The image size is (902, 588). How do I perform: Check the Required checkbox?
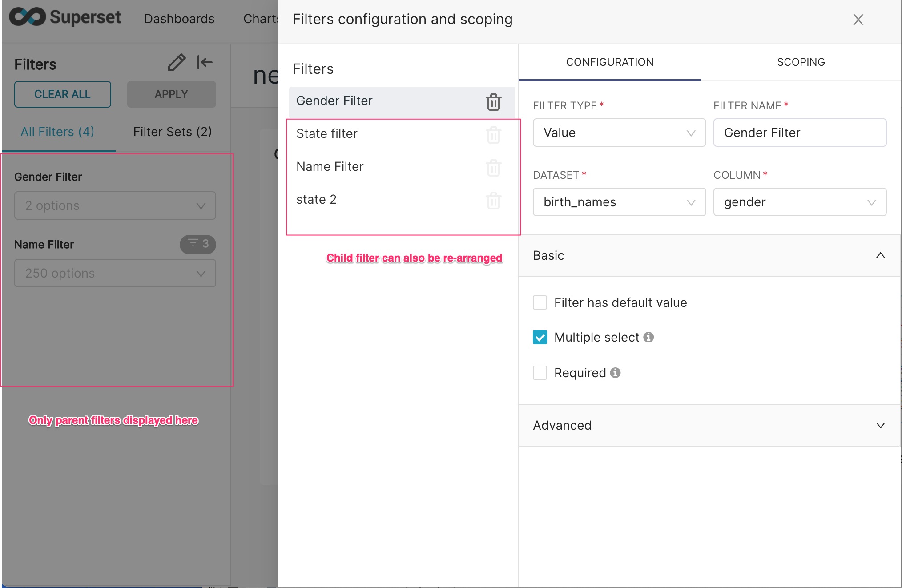tap(540, 373)
